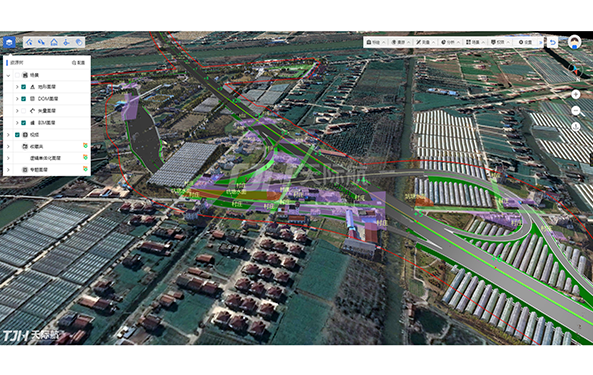Zoom out with the minus button
This screenshot has width=593, height=375.
pyautogui.click(x=576, y=110)
